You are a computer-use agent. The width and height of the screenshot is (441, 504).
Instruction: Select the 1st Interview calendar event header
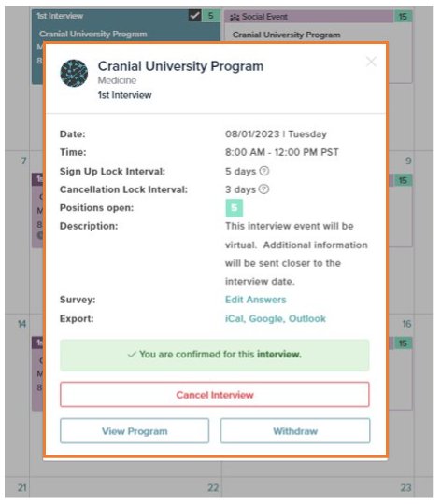[110, 16]
